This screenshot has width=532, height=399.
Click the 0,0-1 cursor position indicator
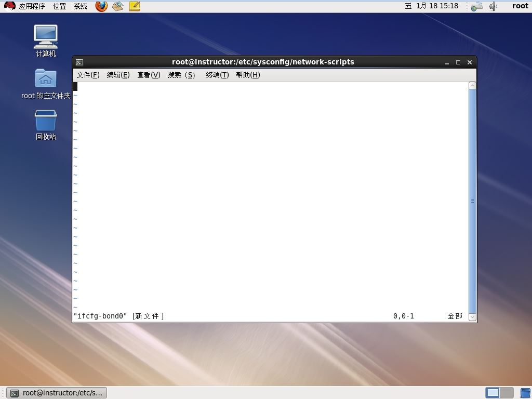pos(403,316)
